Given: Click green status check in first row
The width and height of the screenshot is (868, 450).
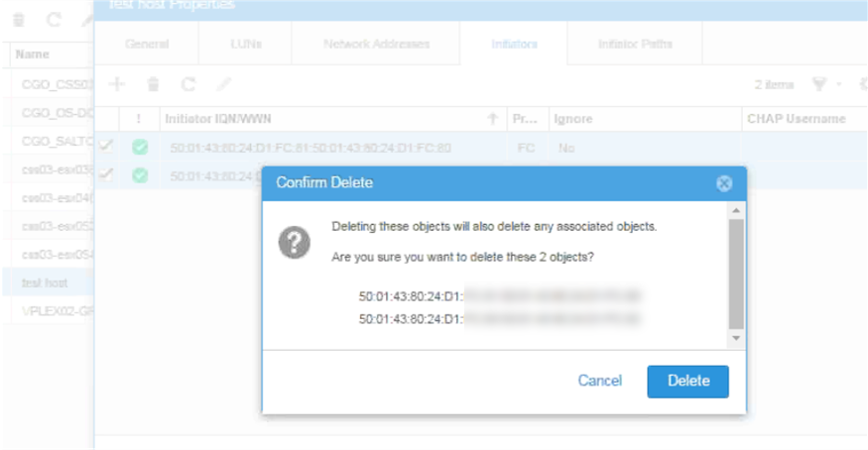Looking at the screenshot, I should [x=140, y=147].
